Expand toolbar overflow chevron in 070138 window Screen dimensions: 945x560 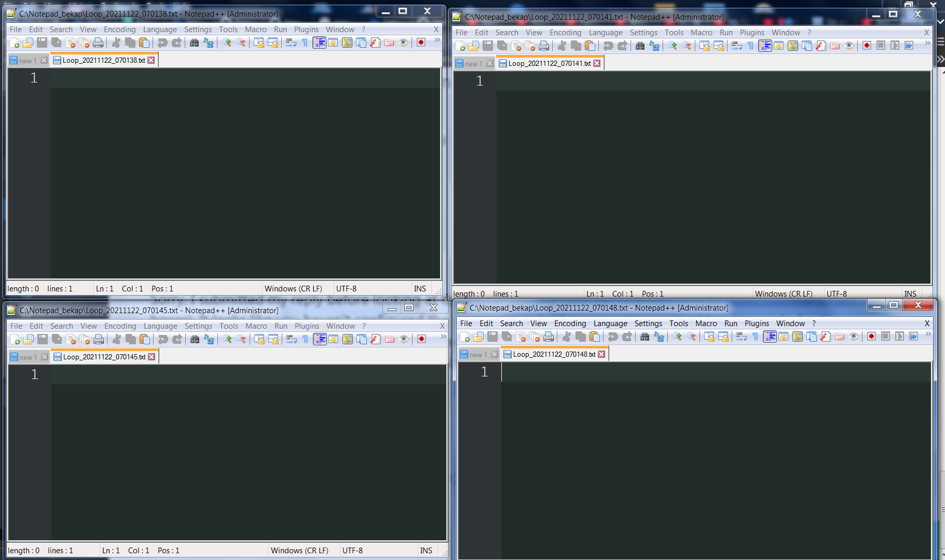click(x=437, y=40)
